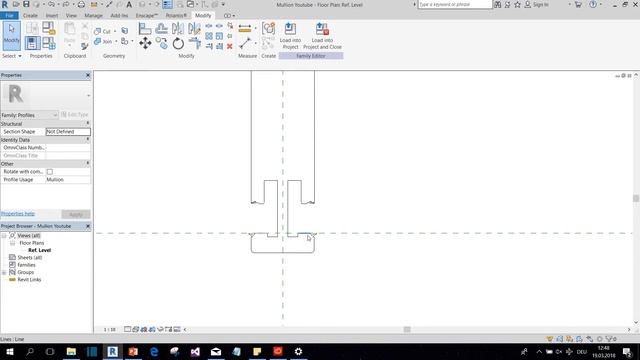The width and height of the screenshot is (640, 360).
Task: Open type selector dropdown arrow
Action: 89,96
